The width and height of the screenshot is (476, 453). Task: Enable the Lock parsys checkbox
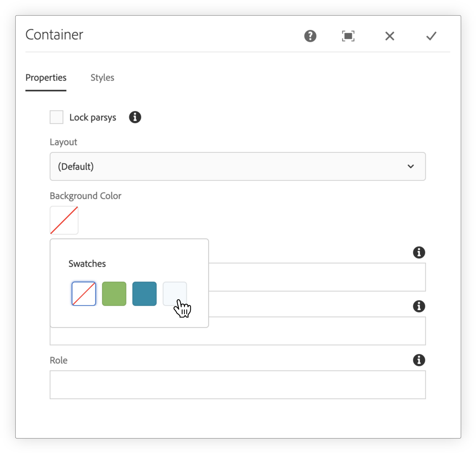(57, 117)
